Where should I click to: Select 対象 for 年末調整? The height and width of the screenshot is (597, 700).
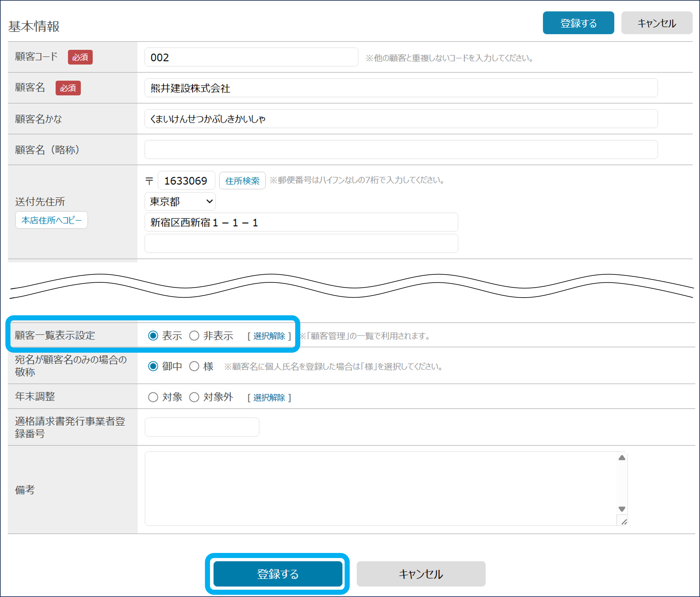153,397
